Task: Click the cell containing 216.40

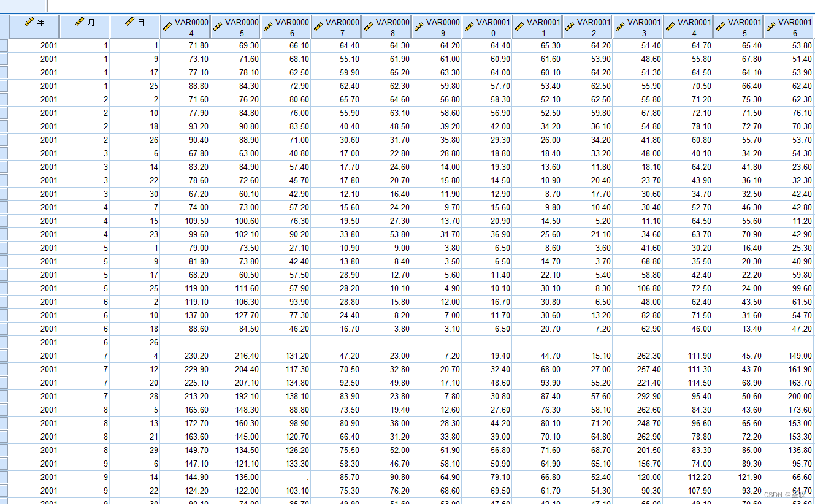Action: click(235, 356)
